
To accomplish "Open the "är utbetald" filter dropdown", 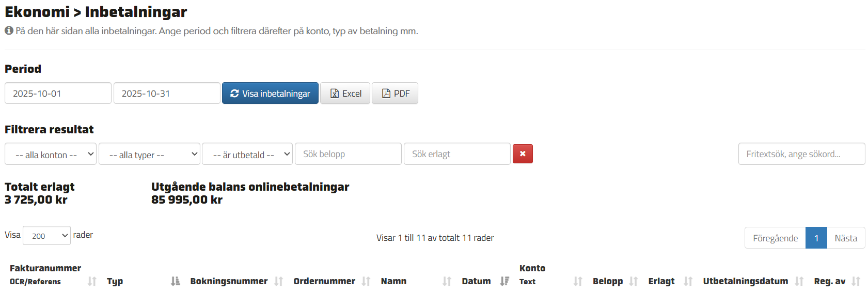I will [x=247, y=154].
